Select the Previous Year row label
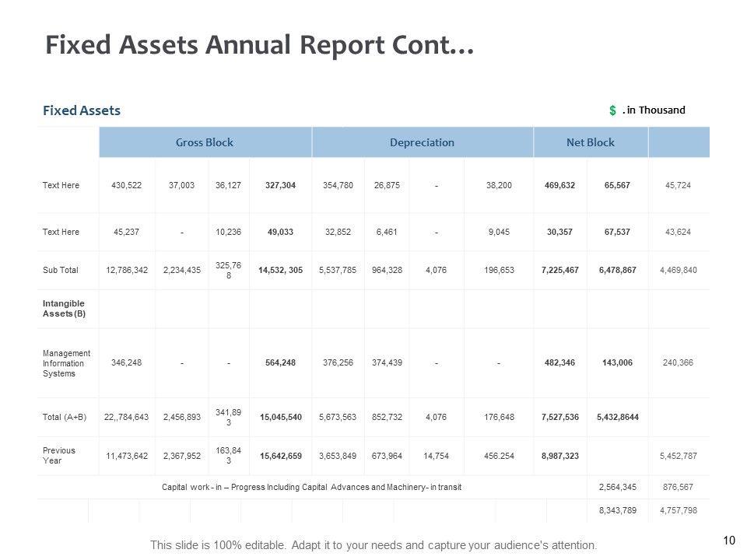The image size is (747, 560). tap(59, 455)
